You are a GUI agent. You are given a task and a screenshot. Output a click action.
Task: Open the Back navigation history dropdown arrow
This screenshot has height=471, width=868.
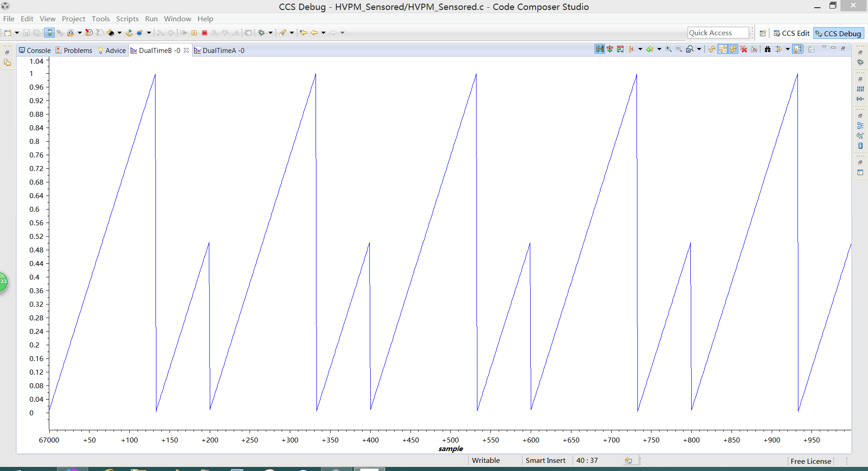point(323,33)
